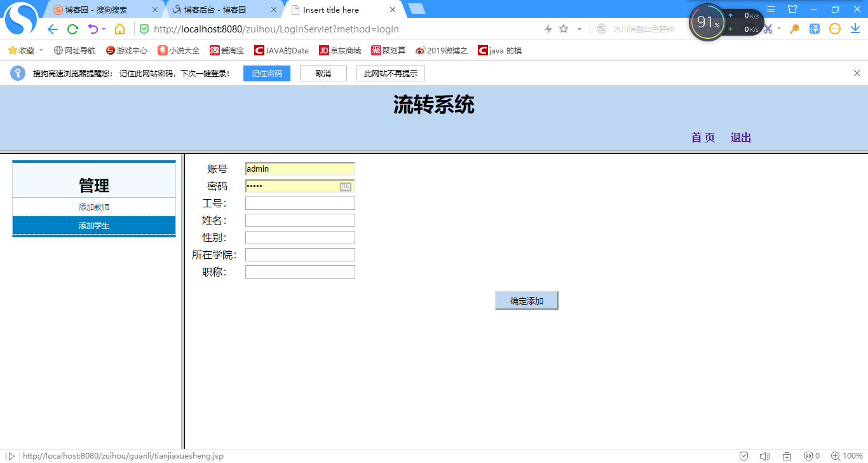Click the lightning speed mode icon
This screenshot has height=463, width=868.
548,29
